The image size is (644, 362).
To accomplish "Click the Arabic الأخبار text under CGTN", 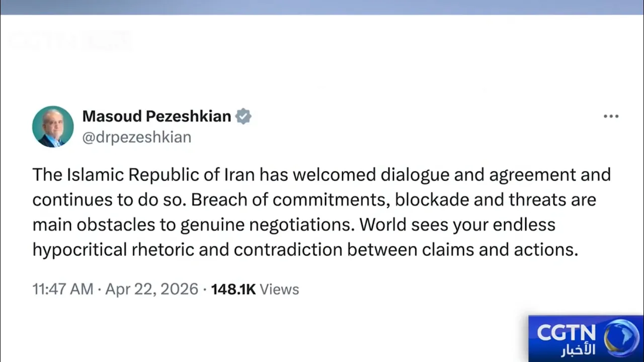I will tap(578, 349).
